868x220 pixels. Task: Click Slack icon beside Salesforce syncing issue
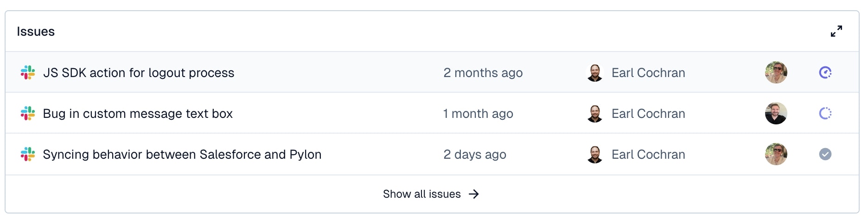(x=28, y=154)
